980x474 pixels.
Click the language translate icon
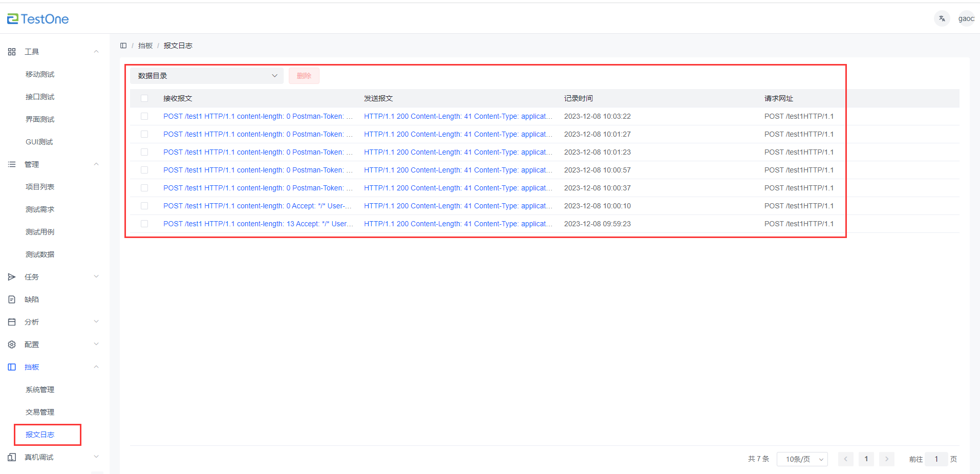(x=942, y=18)
